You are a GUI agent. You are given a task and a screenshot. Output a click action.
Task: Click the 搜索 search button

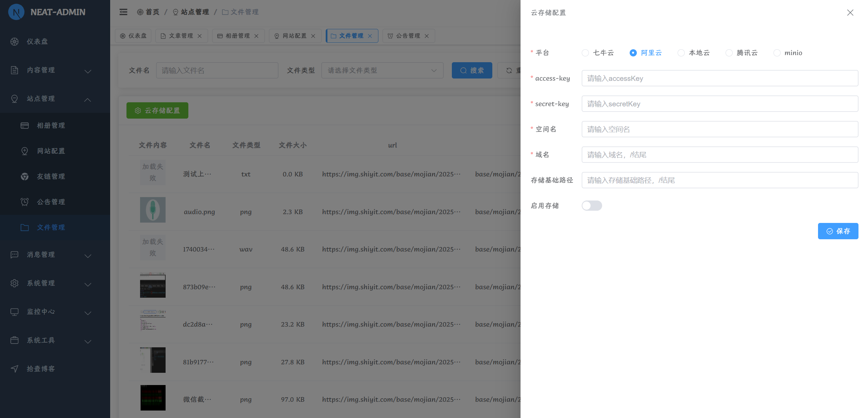[472, 70]
